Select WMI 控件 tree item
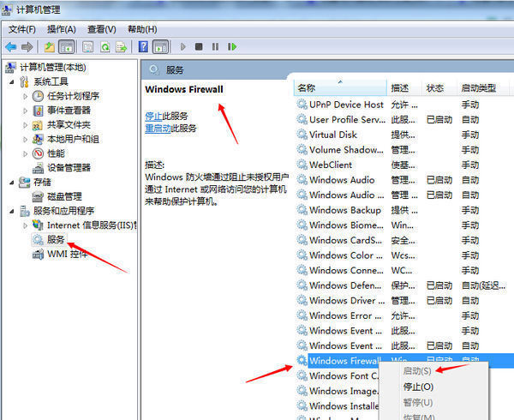514x420 pixels. tap(60, 254)
